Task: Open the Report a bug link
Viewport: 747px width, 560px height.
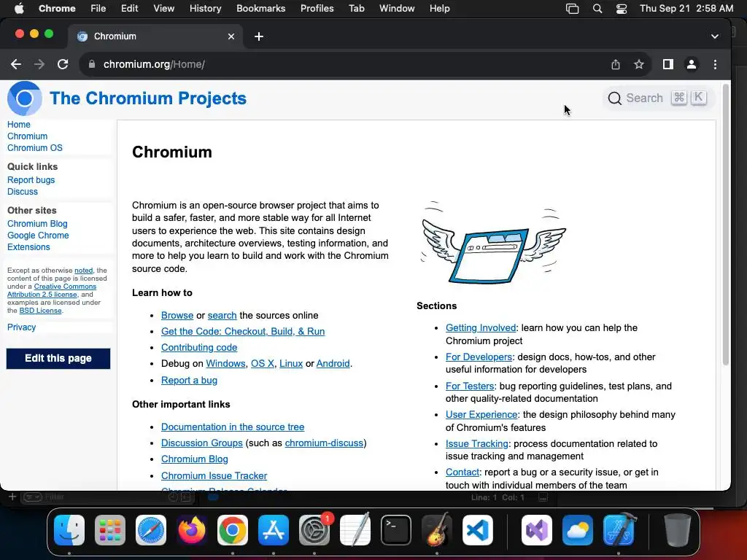Action: pyautogui.click(x=189, y=381)
